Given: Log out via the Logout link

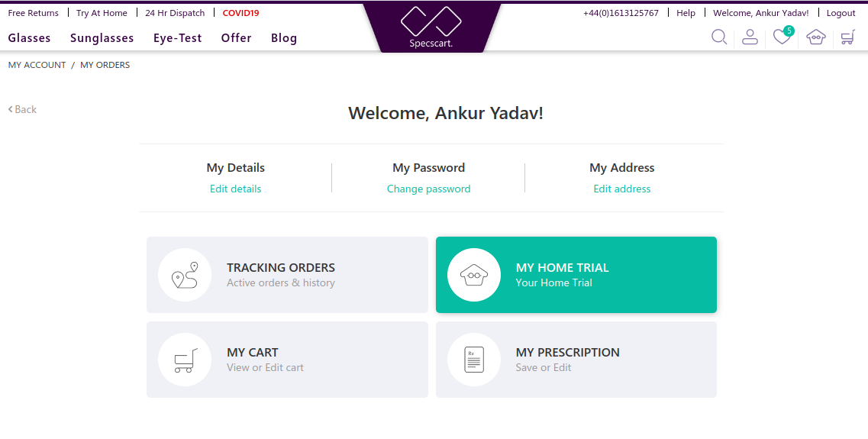Looking at the screenshot, I should coord(841,13).
